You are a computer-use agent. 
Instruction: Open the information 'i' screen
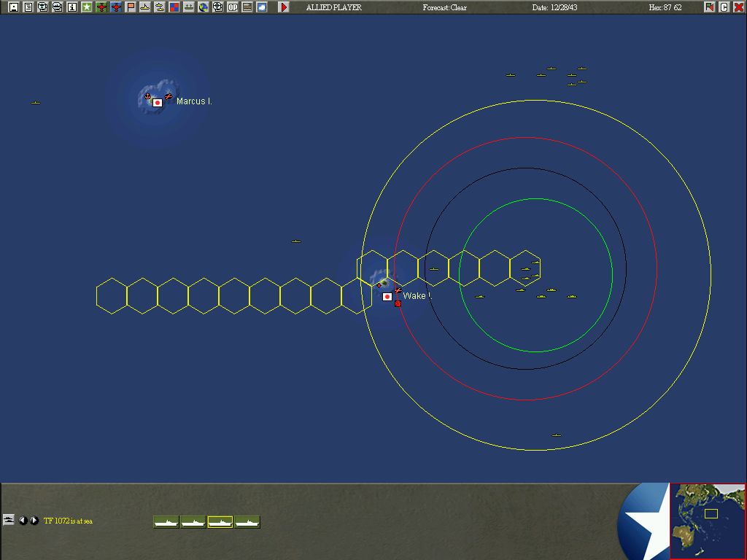click(x=72, y=7)
